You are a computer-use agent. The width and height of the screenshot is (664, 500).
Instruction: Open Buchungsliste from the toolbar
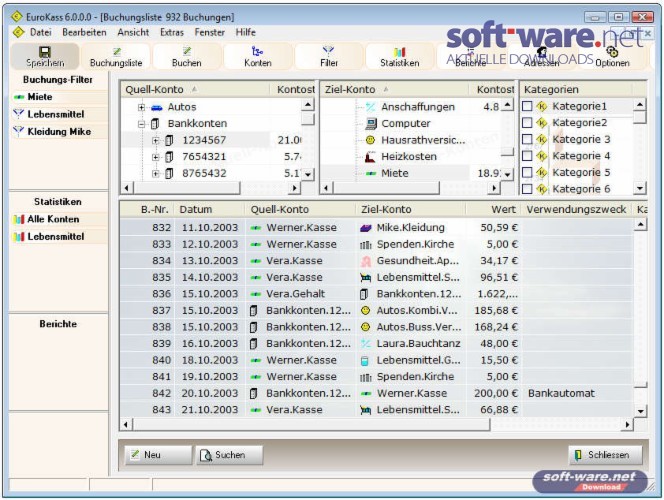click(116, 57)
